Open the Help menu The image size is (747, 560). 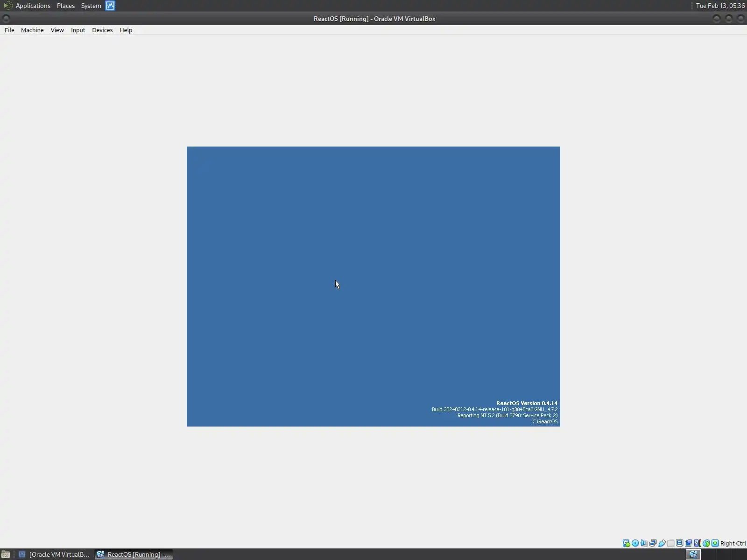tap(126, 30)
